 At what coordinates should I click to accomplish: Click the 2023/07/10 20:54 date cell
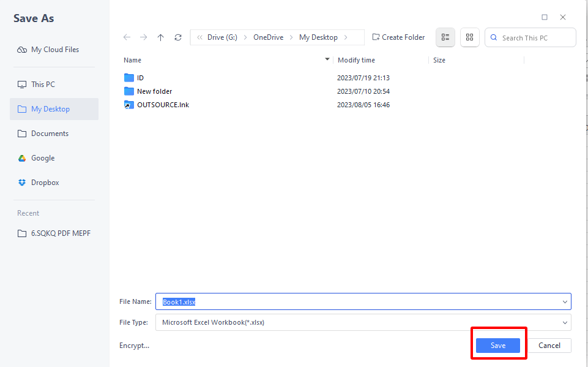363,91
